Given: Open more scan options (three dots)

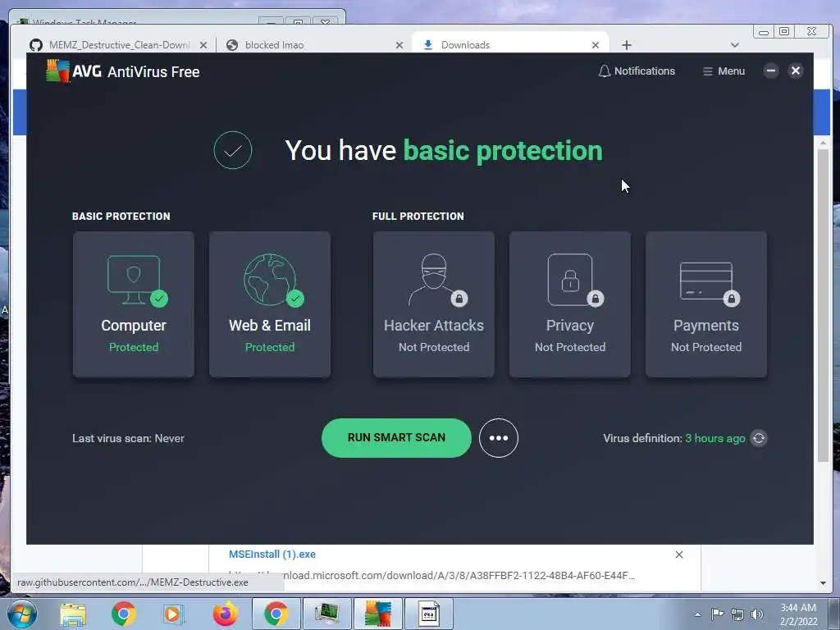Looking at the screenshot, I should [x=498, y=438].
